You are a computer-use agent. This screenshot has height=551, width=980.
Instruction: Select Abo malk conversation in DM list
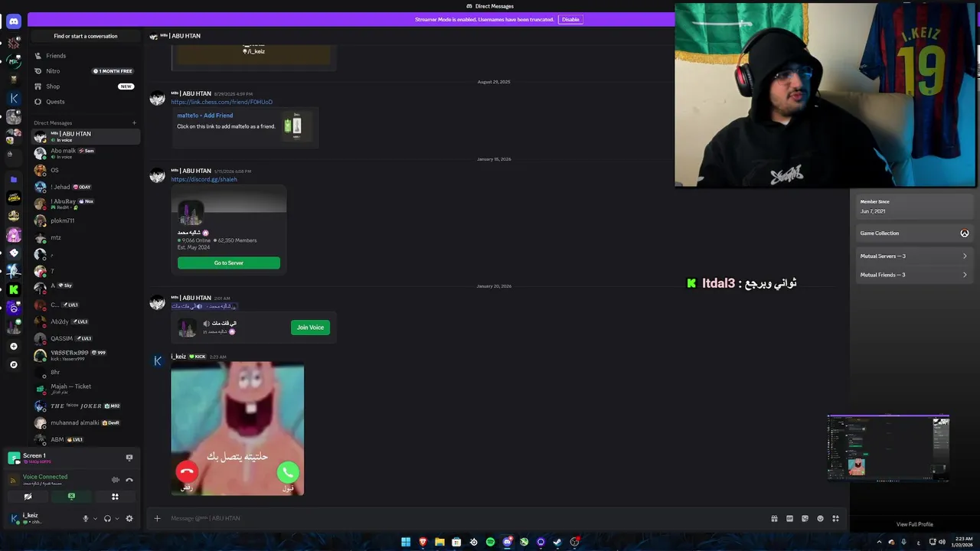pyautogui.click(x=86, y=153)
